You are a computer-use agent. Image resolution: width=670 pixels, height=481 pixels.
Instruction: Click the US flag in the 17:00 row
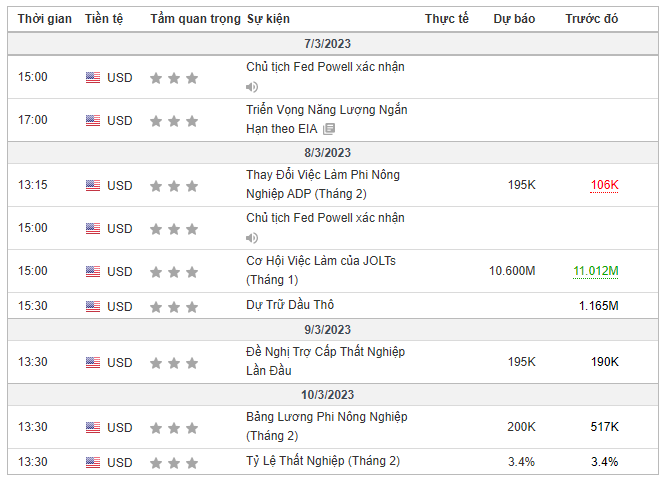93,120
